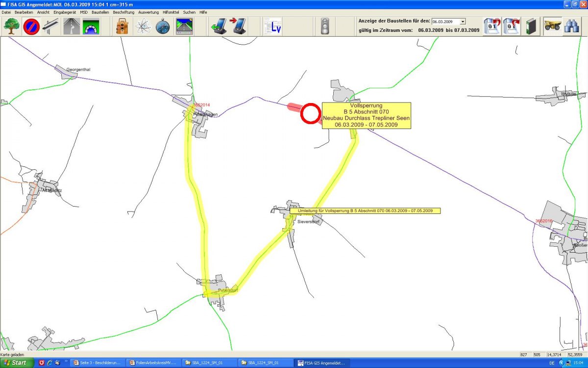Click the atom symbol icon

click(x=143, y=26)
